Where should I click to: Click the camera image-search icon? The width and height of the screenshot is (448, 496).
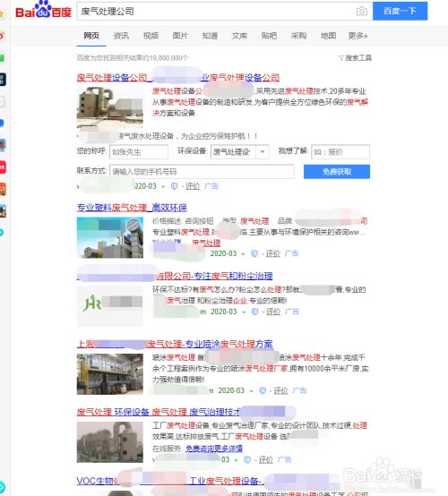click(x=362, y=11)
